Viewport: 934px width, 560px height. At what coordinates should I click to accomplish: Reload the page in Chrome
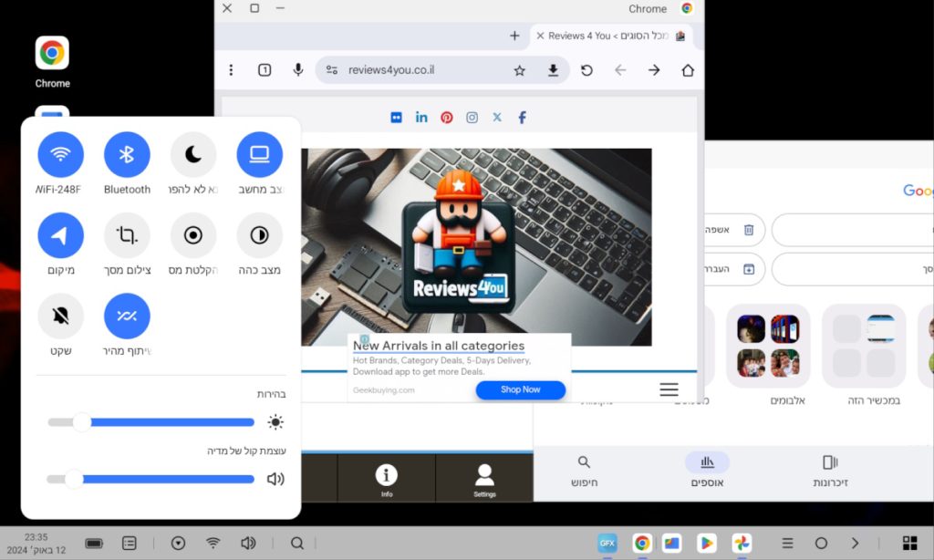[586, 70]
